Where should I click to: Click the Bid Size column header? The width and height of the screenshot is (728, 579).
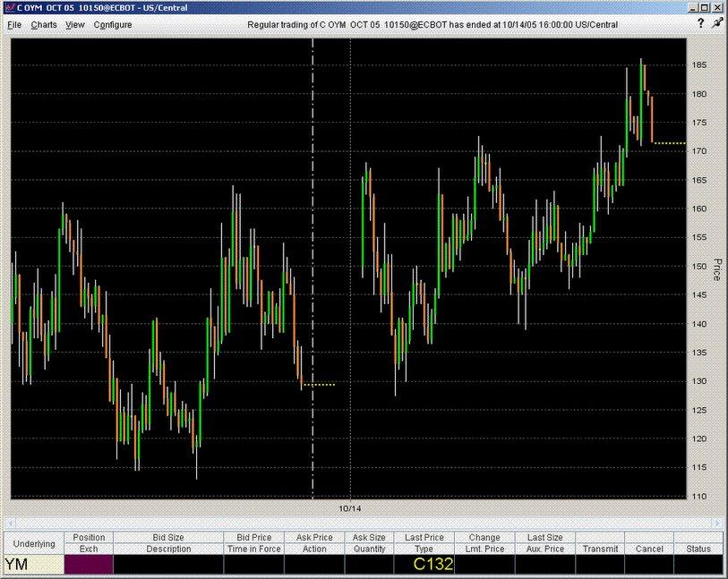coord(168,537)
